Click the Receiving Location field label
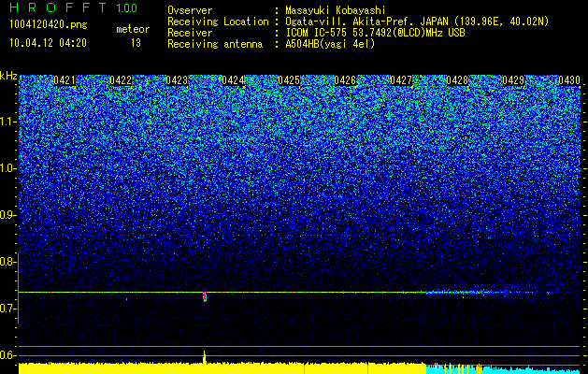Screen dimensions: 588x374 click(x=218, y=22)
